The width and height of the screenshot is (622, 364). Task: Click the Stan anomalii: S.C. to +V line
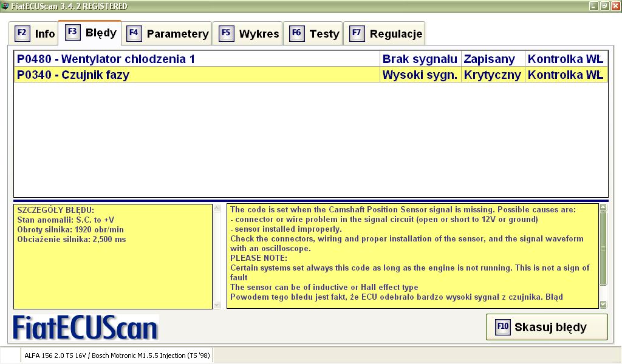[x=66, y=220]
